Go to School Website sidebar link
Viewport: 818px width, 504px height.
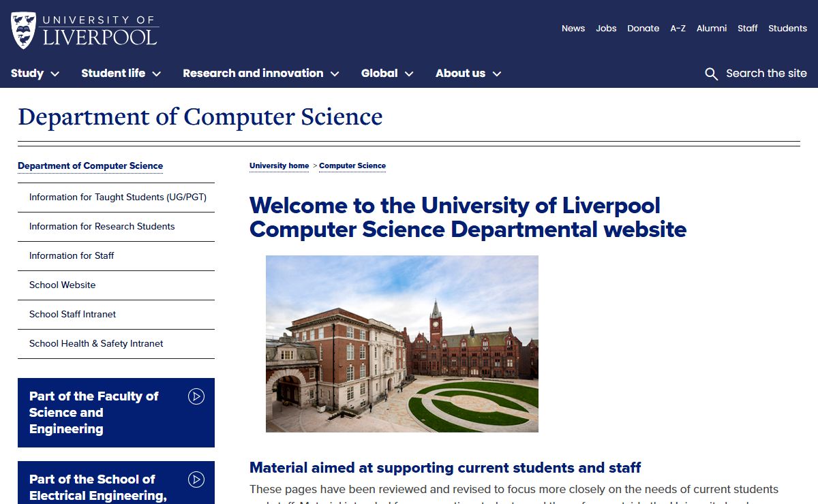[63, 285]
